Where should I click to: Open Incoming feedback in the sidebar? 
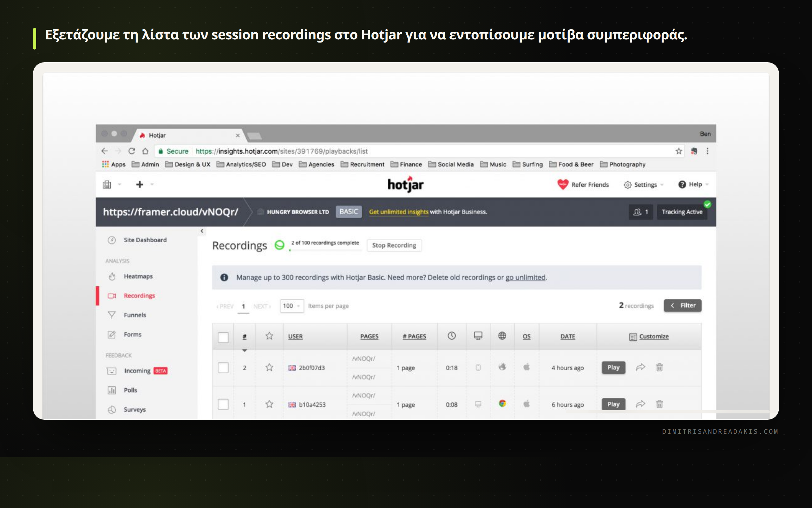[137, 371]
